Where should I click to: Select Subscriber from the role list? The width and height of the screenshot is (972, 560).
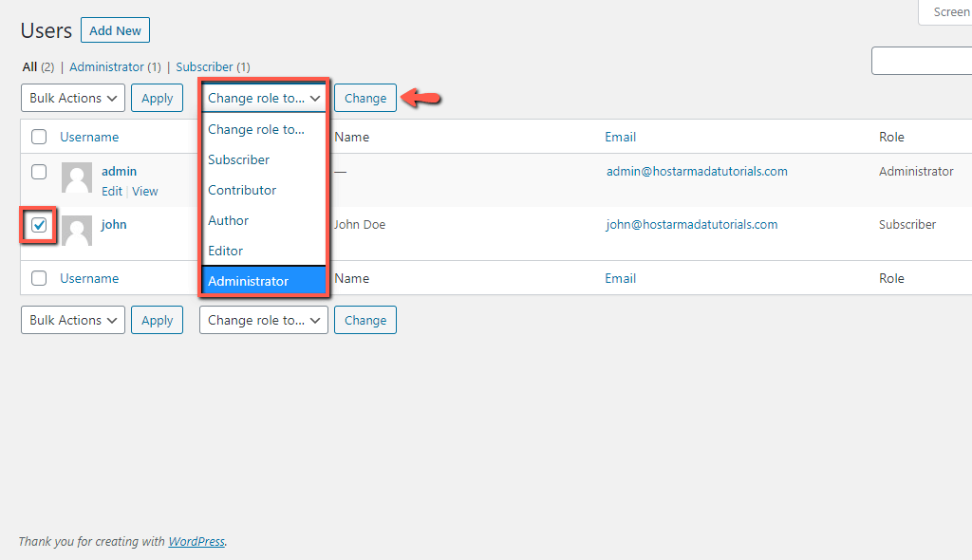point(264,159)
